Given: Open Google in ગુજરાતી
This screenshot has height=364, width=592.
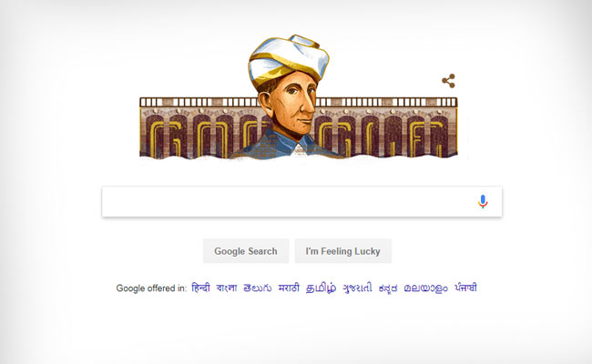Looking at the screenshot, I should pyautogui.click(x=357, y=288).
